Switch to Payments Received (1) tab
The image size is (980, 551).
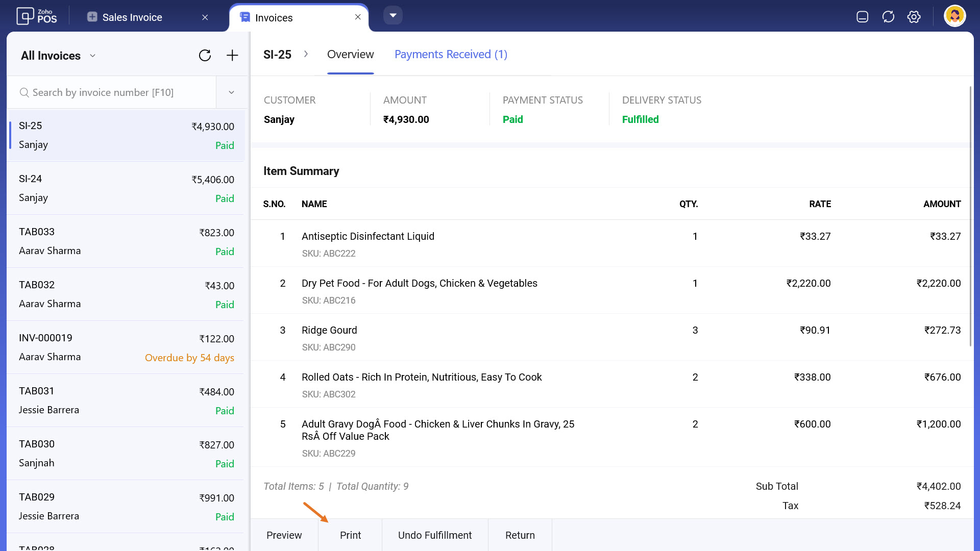point(451,55)
